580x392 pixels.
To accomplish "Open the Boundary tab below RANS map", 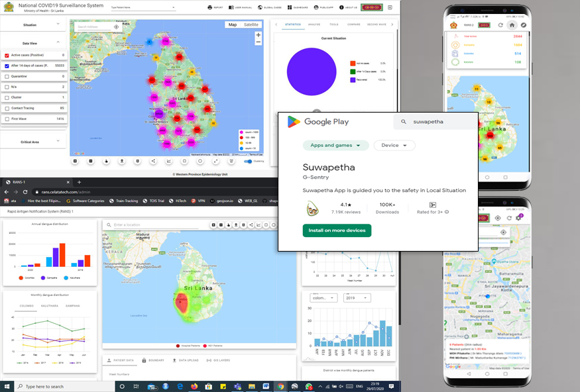I will (x=153, y=360).
